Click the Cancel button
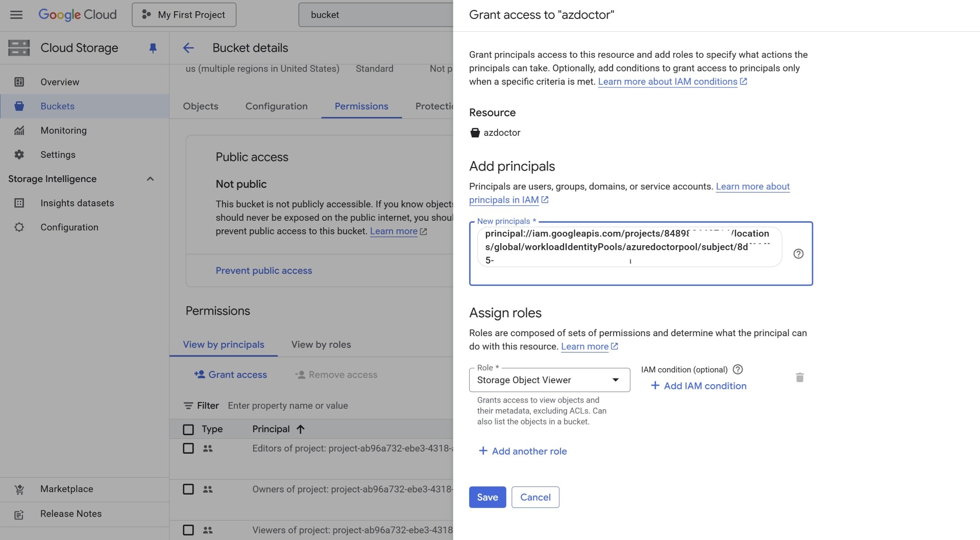980x540 pixels. point(535,497)
